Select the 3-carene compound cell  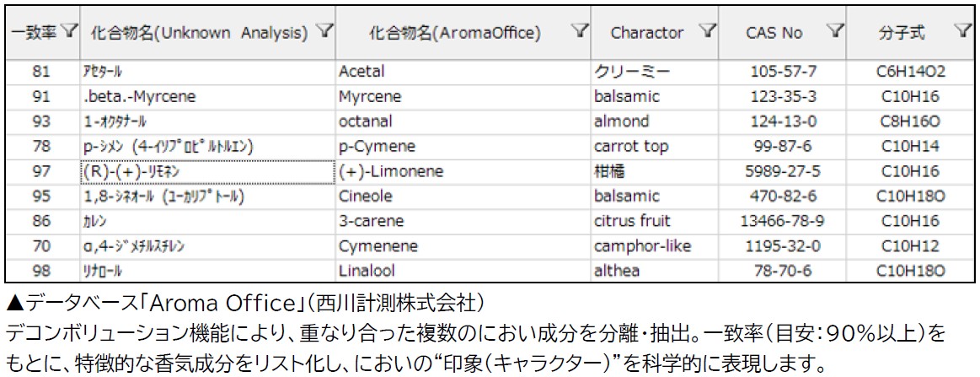pos(463,221)
